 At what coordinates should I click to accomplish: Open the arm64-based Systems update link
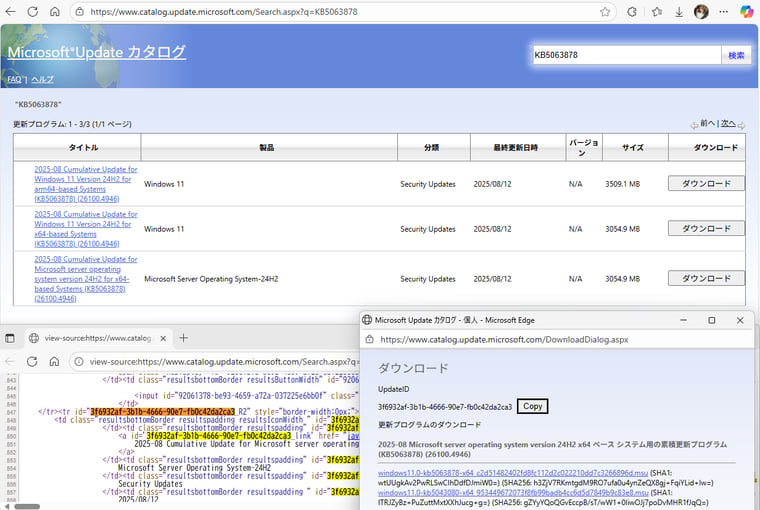point(86,184)
